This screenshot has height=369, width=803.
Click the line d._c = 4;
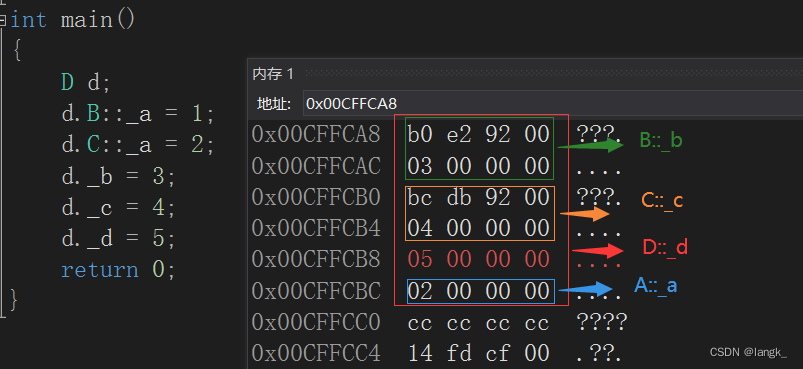coord(118,208)
